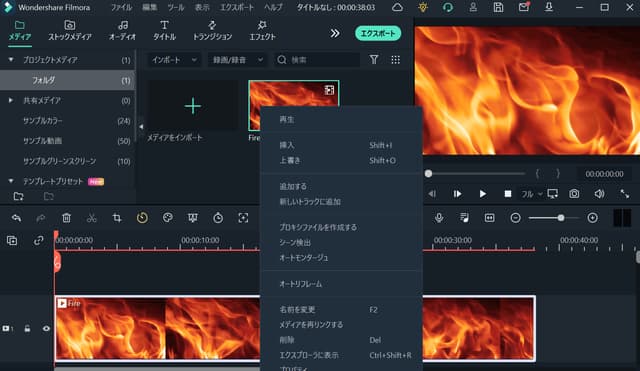Viewport: 640px width, 371px height.
Task: Click the headset support icon
Action: [x=448, y=7]
